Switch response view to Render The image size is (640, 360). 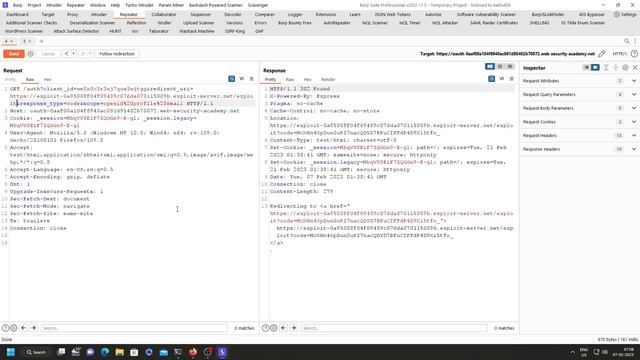328,79
